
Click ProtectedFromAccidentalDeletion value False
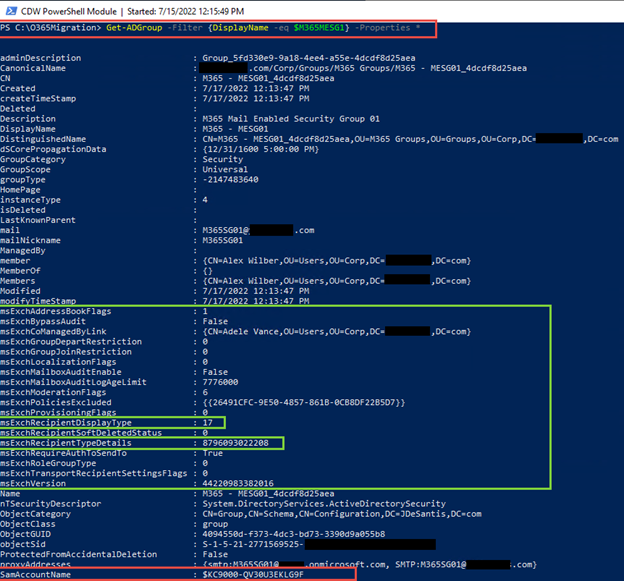[215, 555]
